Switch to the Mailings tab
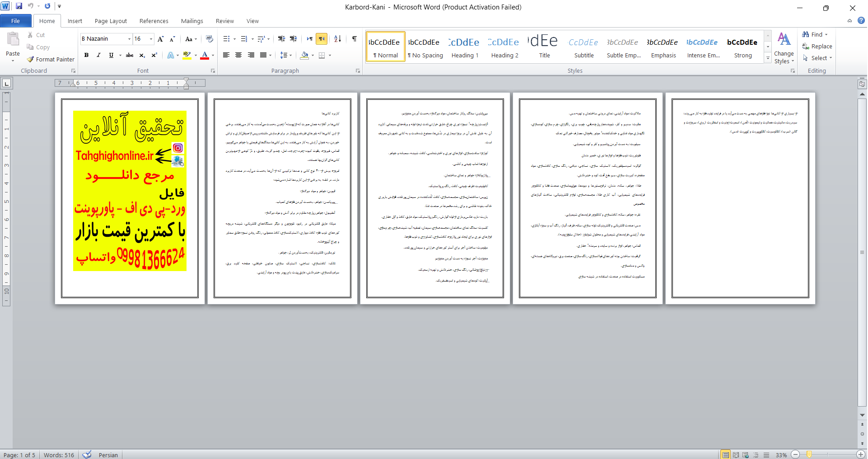 point(192,21)
